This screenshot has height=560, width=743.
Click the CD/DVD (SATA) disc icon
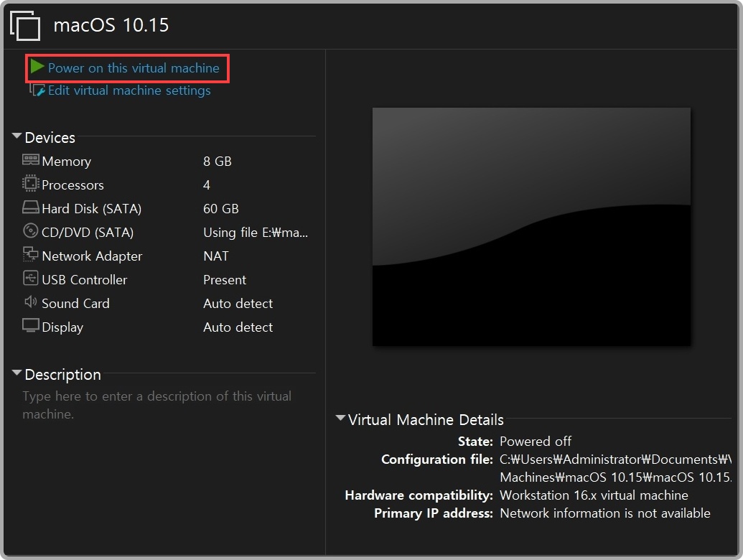[x=30, y=230]
